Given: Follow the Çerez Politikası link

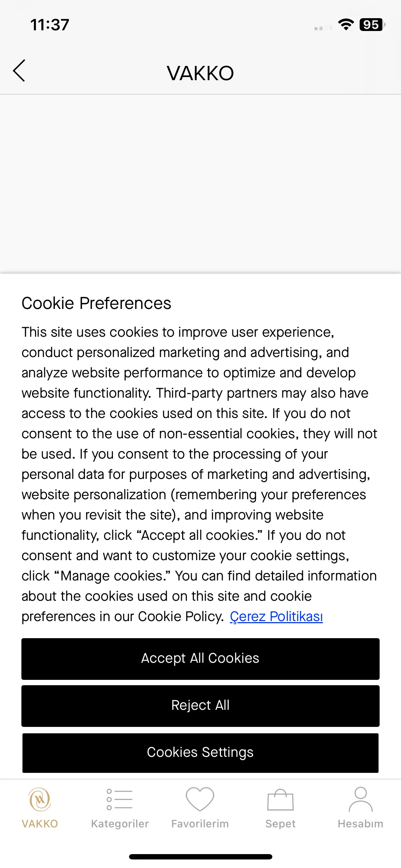Looking at the screenshot, I should point(276,616).
